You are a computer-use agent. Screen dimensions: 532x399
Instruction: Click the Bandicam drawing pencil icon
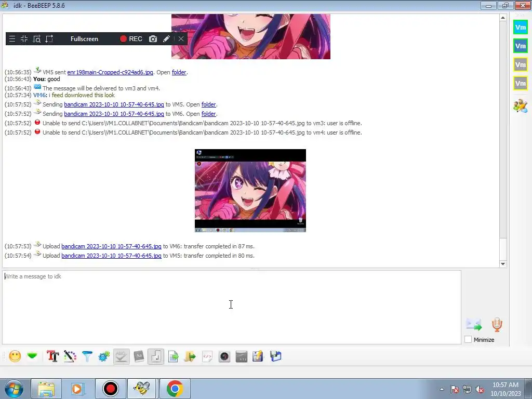click(166, 39)
